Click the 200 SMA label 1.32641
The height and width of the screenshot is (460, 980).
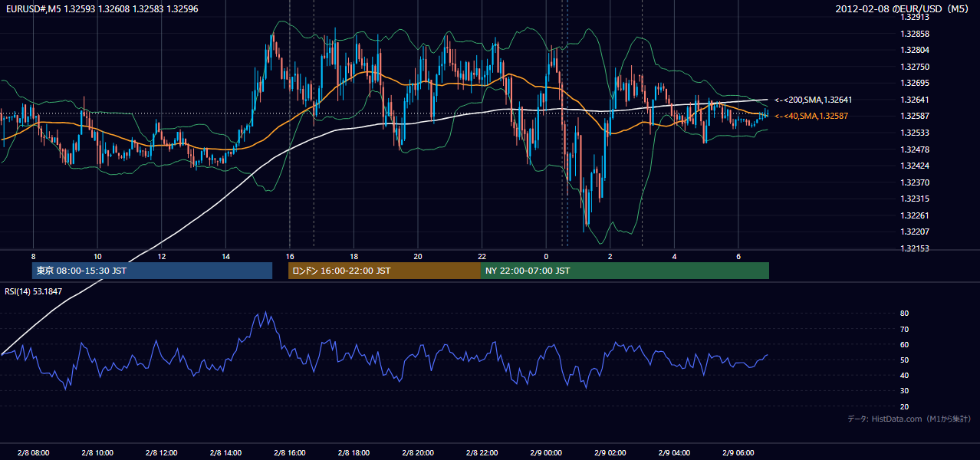tap(813, 100)
